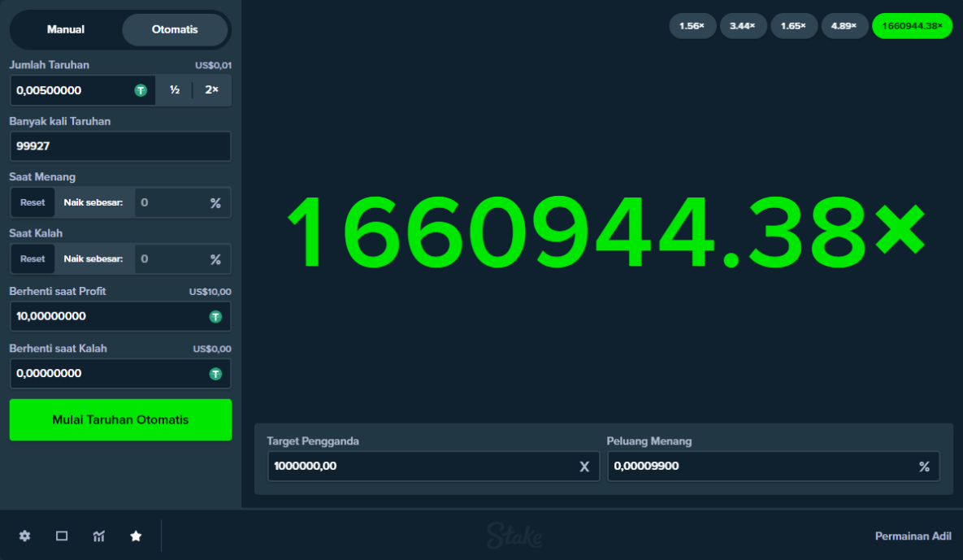Click the percent sign in Saat Kalah row
The image size is (963, 560).
coord(215,260)
